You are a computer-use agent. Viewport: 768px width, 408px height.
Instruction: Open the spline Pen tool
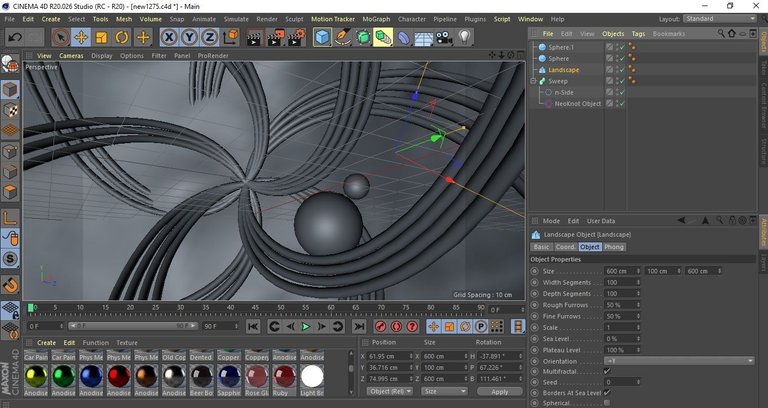(342, 37)
